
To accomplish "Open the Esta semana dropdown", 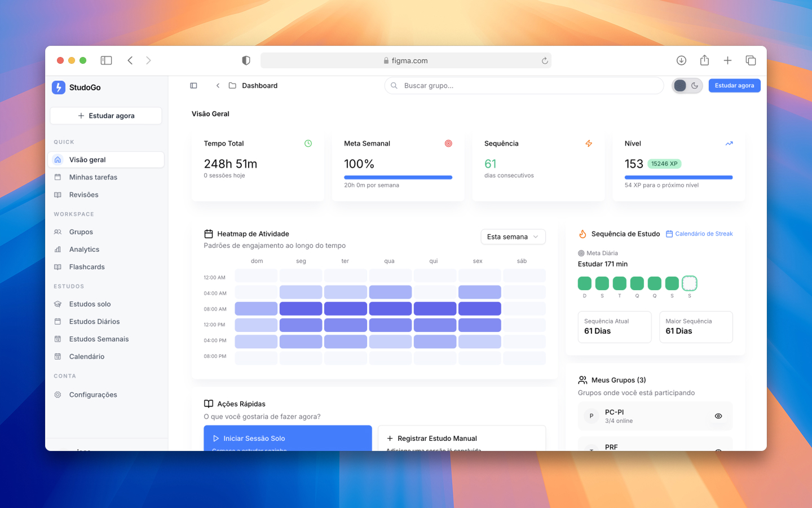I will tap(513, 237).
